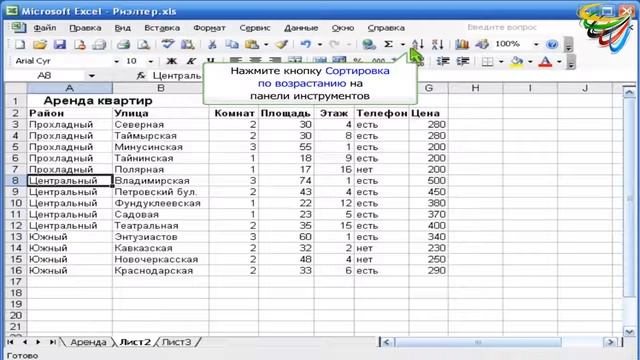
Task: Run the spelling check icon
Action: pos(167,44)
